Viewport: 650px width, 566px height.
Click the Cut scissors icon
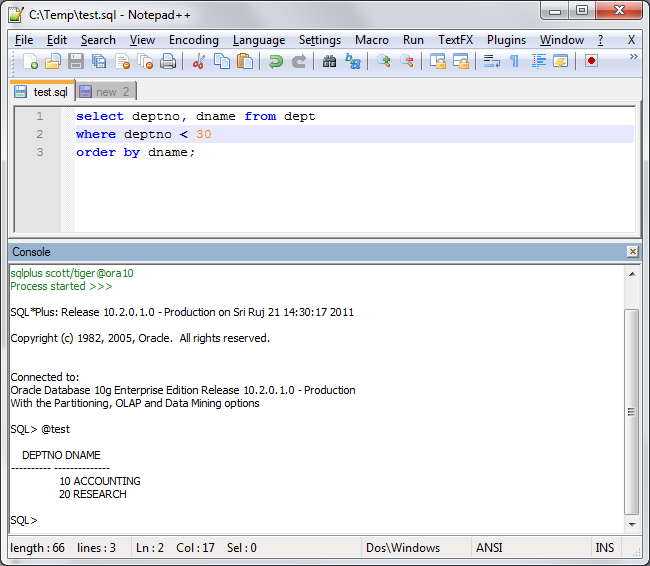198,62
